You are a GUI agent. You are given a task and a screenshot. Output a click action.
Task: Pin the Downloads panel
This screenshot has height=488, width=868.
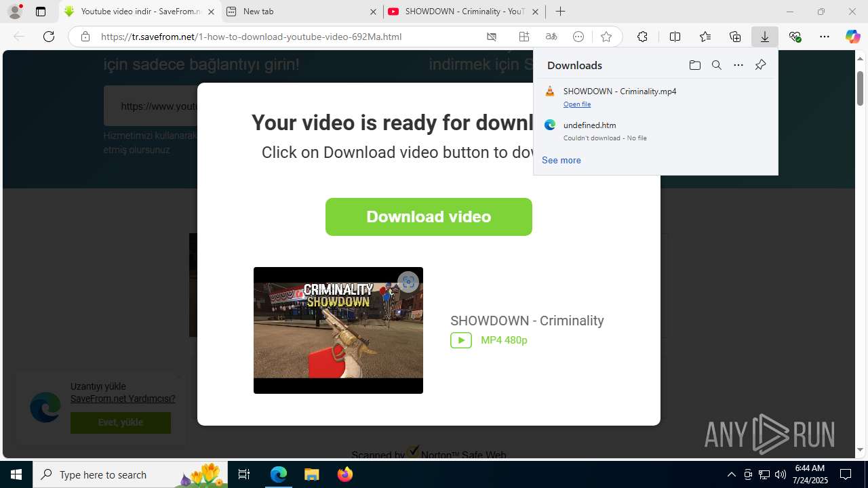click(x=760, y=65)
